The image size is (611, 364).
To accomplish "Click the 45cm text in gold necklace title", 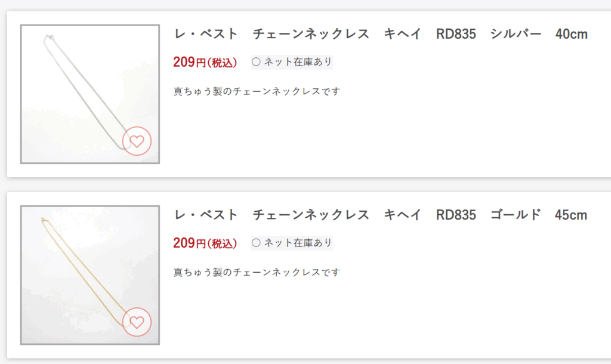I will pyautogui.click(x=571, y=215).
